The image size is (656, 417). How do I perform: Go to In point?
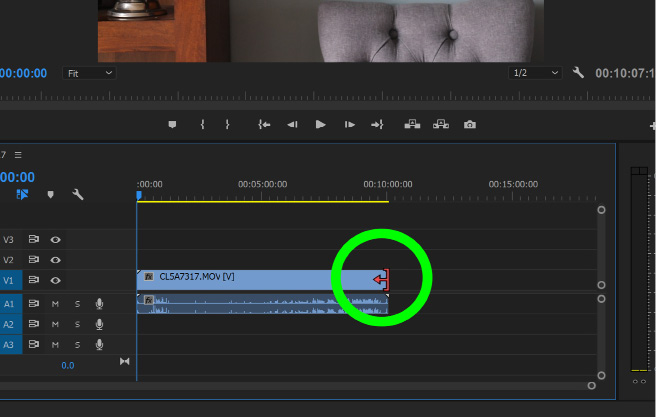pyautogui.click(x=264, y=125)
